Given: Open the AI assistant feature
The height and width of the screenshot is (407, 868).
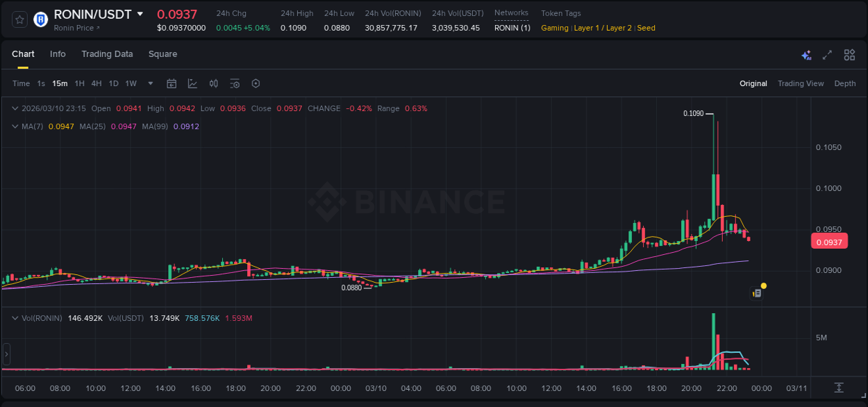Looking at the screenshot, I should [x=806, y=54].
